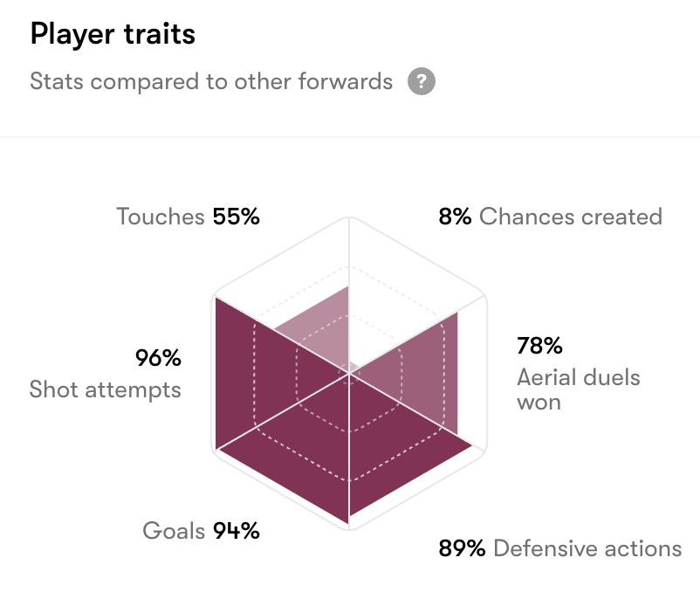Click the question mark help icon
This screenshot has width=700, height=599.
coord(422,82)
